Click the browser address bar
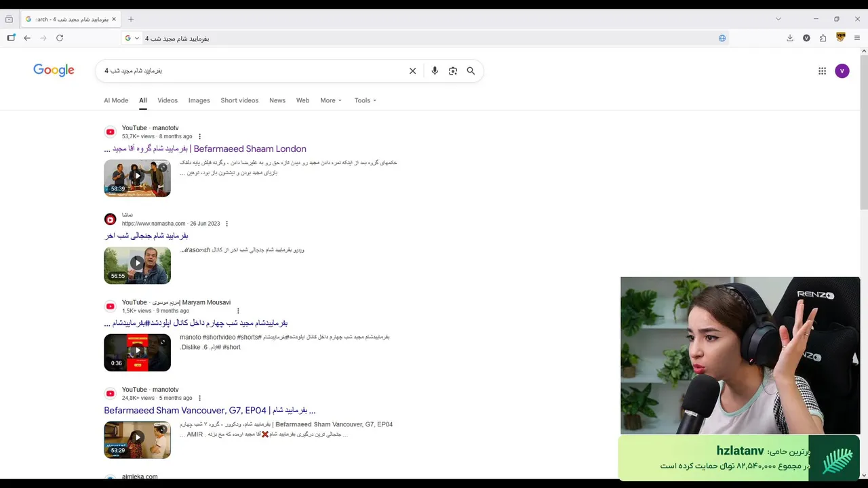The width and height of the screenshot is (868, 488). point(427,39)
